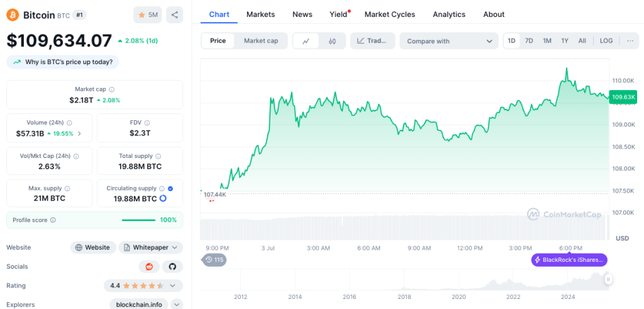
Task: Open the Yield tab
Action: [338, 14]
